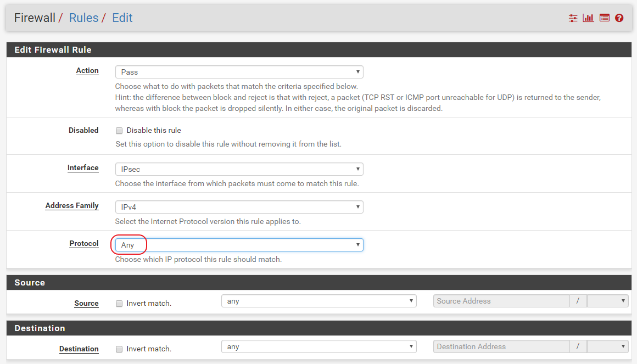Click the "Choose which IP protocol" help text
This screenshot has width=637, height=364.
pos(198,259)
